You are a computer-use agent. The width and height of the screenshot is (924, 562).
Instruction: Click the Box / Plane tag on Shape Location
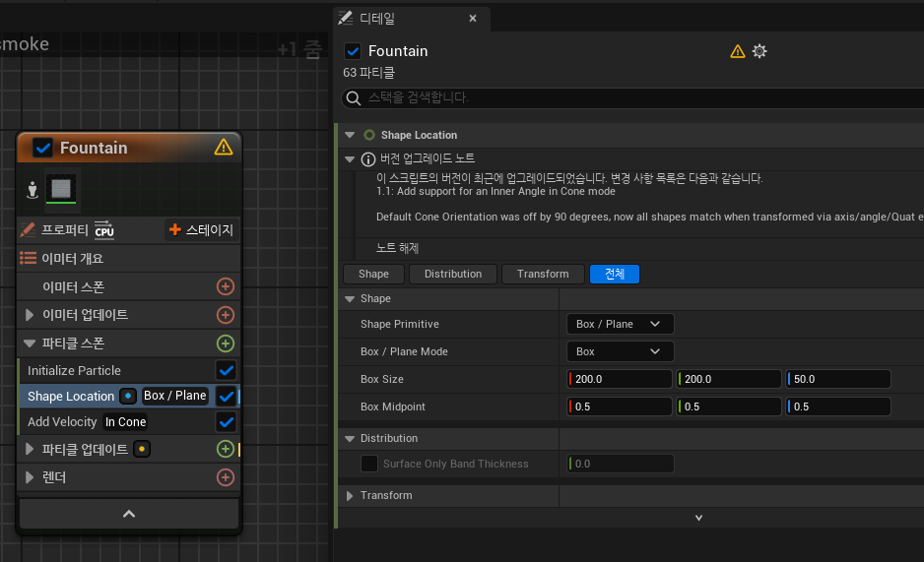pyautogui.click(x=175, y=396)
